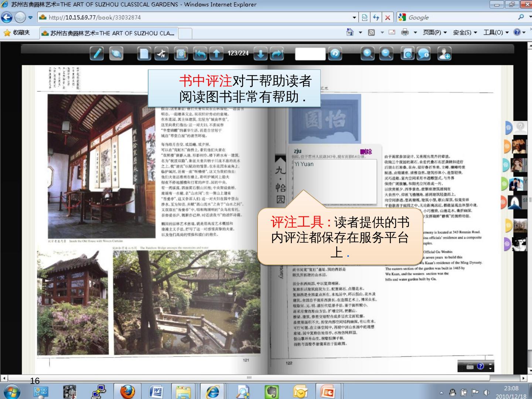Viewport: 532px width, 399px height.
Task: Go to previous page with up arrow
Action: tap(216, 54)
